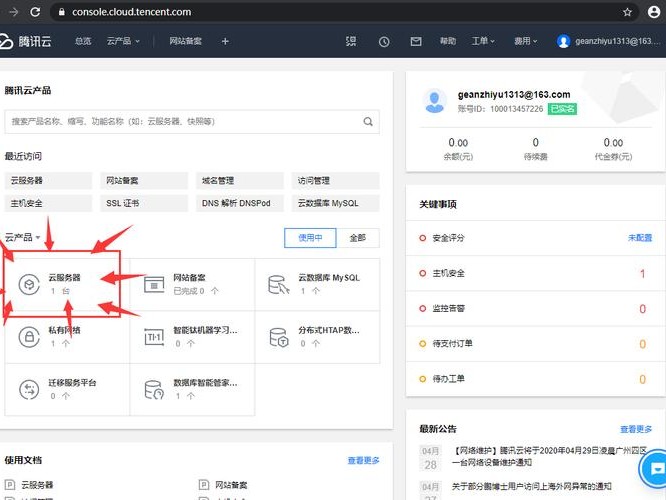
Task: Click the 迁移服务平台 icon
Action: tap(29, 389)
